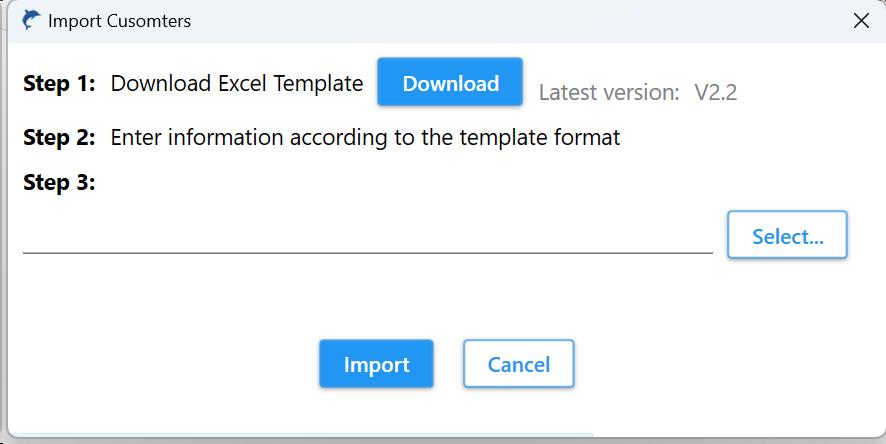Download the Excel template

coord(450,83)
